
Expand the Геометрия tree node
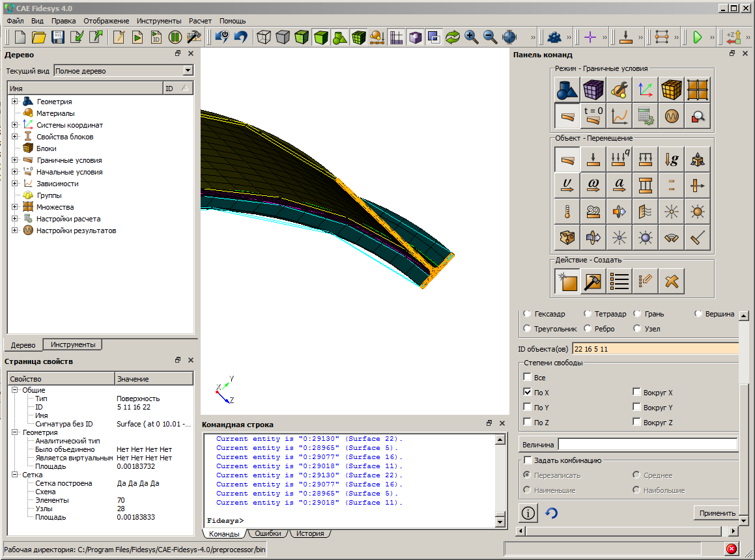pyautogui.click(x=14, y=101)
